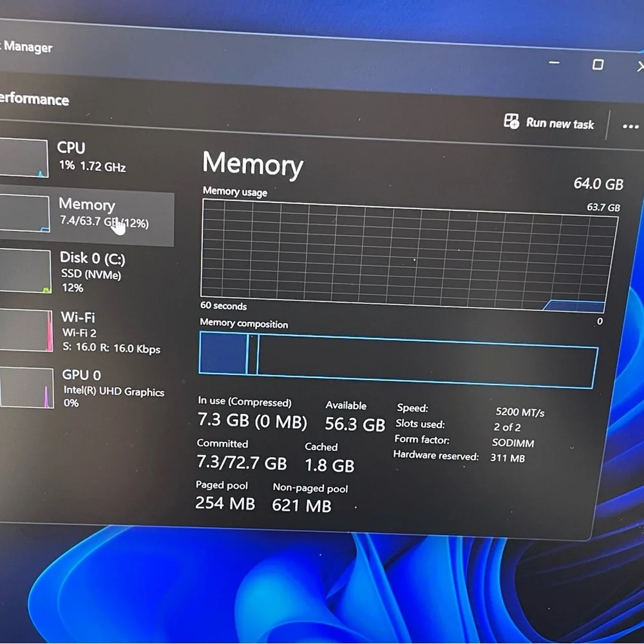Click the SODIMM form factor value
Image resolution: width=644 pixels, height=644 pixels.
click(x=513, y=443)
